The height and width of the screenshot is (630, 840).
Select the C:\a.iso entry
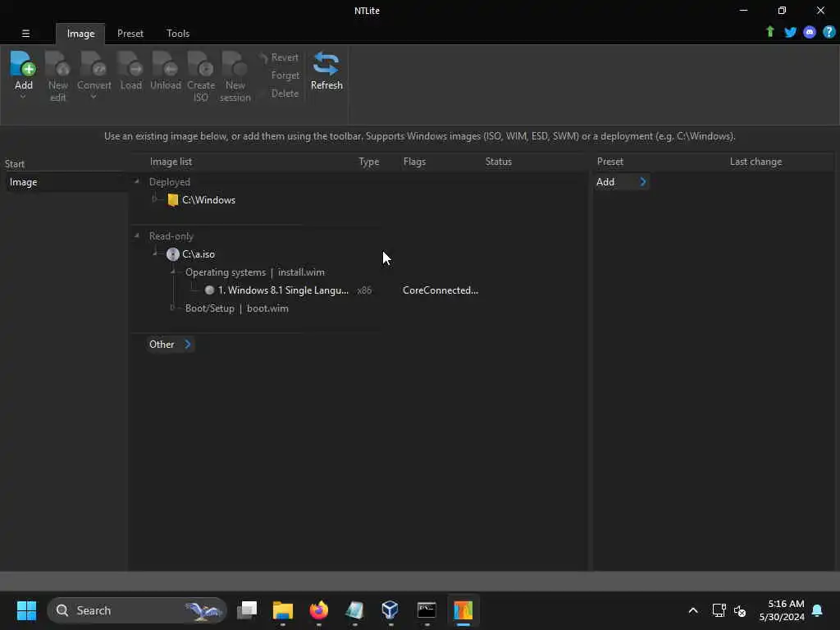click(x=199, y=254)
